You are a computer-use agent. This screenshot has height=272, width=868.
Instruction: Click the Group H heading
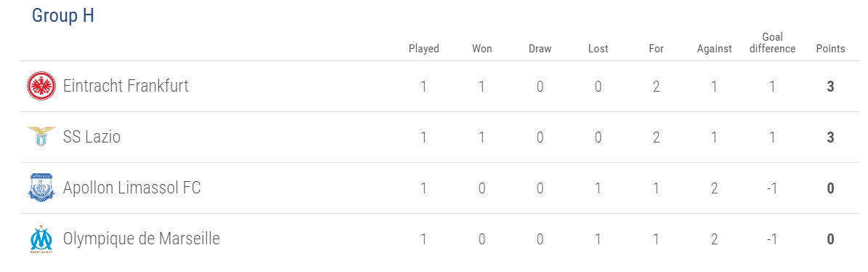(x=63, y=15)
